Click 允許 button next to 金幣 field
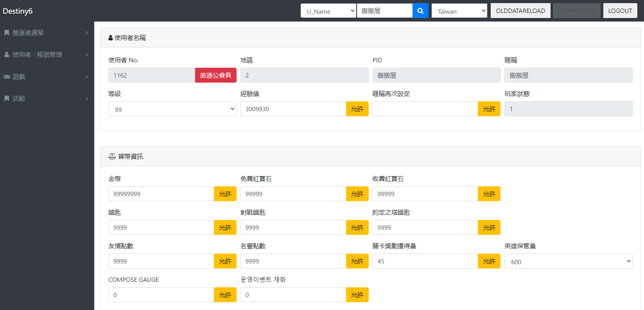The height and width of the screenshot is (310, 644). [225, 194]
